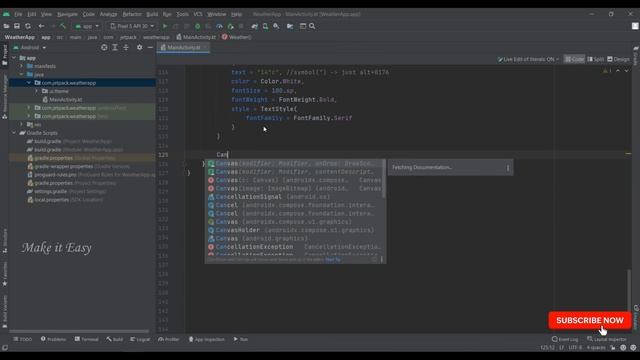Open the Build menu
The width and height of the screenshot is (640, 360).
(x=152, y=14)
